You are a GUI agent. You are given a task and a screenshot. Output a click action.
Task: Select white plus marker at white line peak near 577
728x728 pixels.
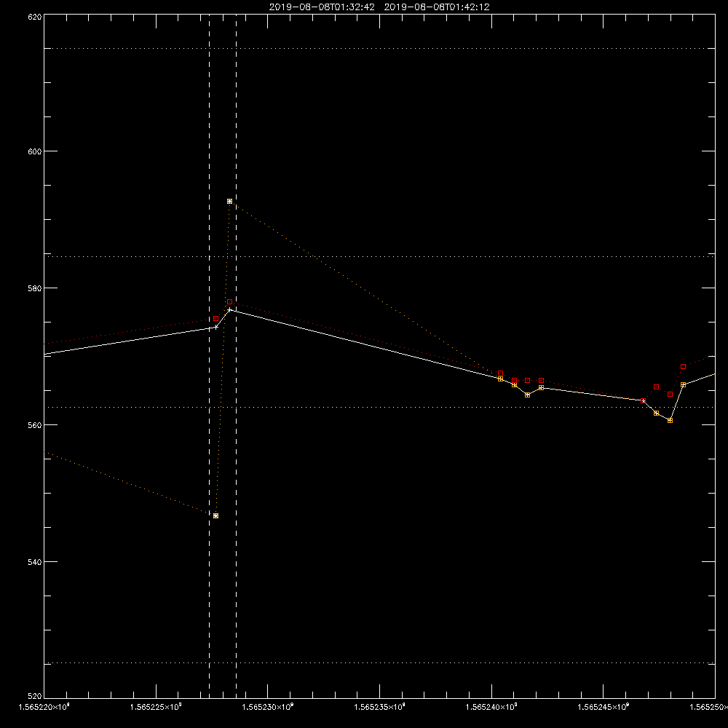229,309
